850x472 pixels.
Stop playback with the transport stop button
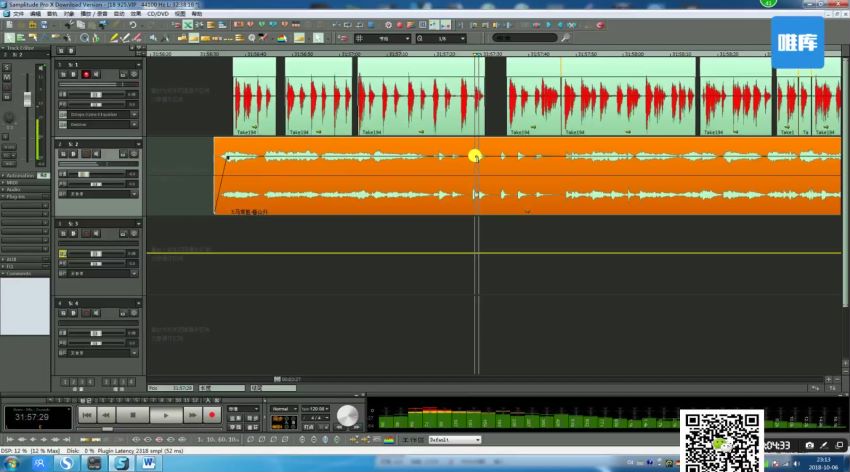[133, 415]
